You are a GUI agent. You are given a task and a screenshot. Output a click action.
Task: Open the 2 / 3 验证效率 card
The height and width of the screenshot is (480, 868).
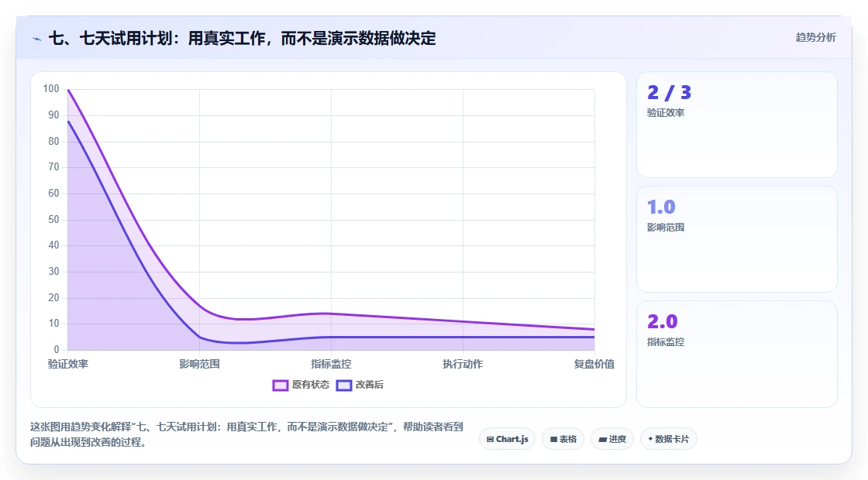pos(737,125)
